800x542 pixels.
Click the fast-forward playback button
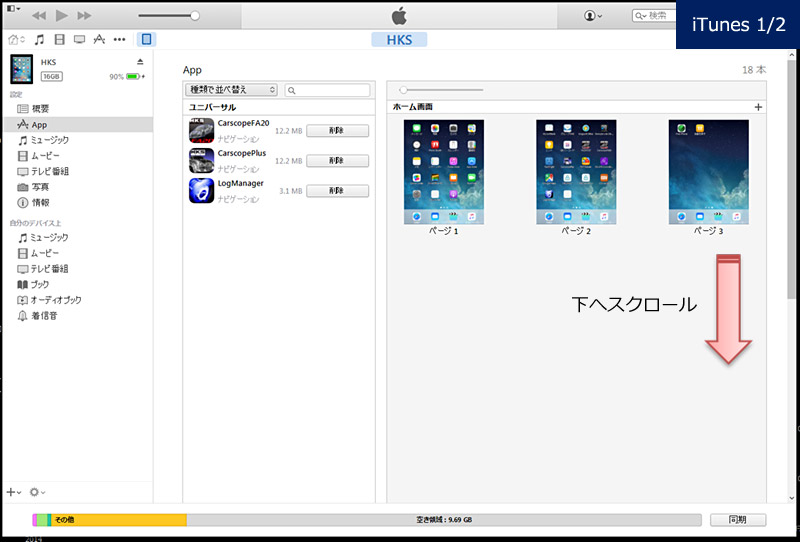point(84,16)
